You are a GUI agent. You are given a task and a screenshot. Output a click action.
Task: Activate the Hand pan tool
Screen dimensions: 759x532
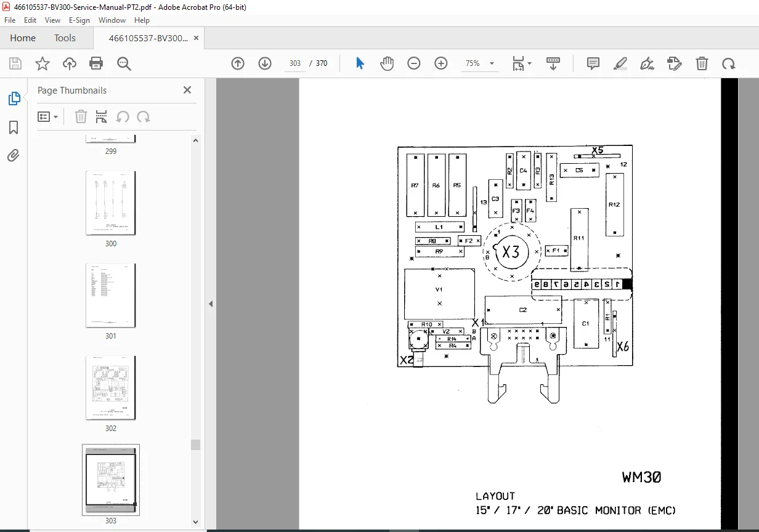[387, 63]
